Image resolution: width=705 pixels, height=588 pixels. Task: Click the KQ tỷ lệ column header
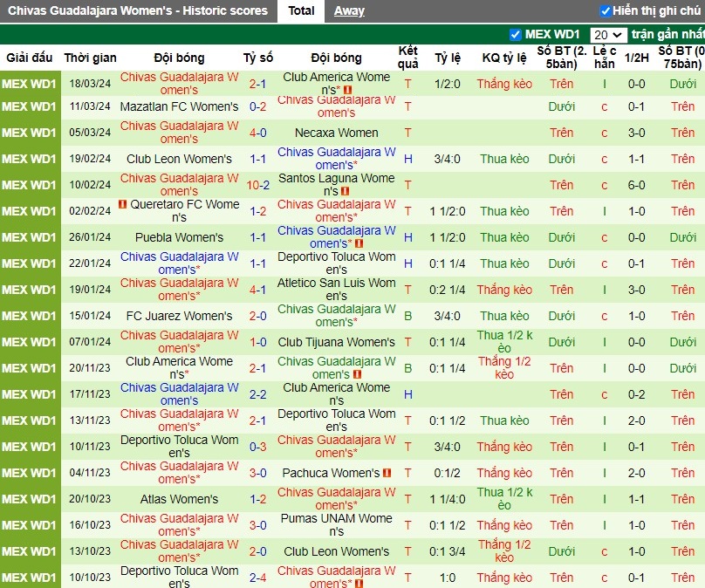[x=504, y=58]
